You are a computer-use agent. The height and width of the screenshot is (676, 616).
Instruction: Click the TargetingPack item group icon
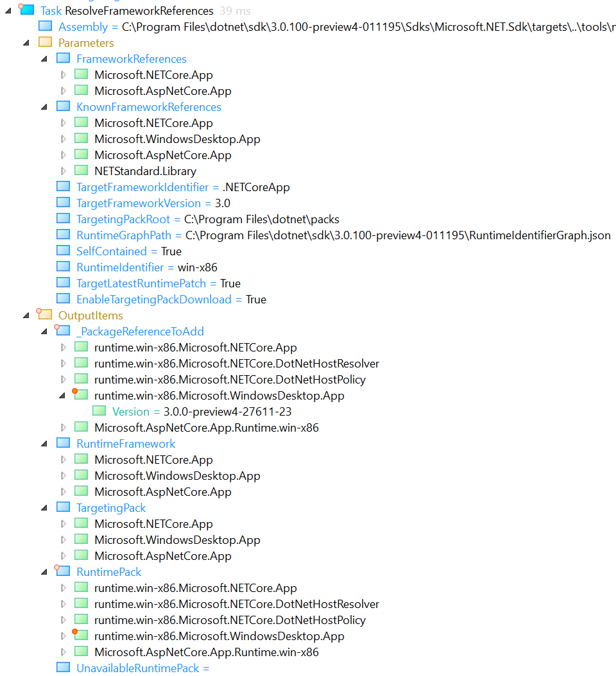pos(62,507)
